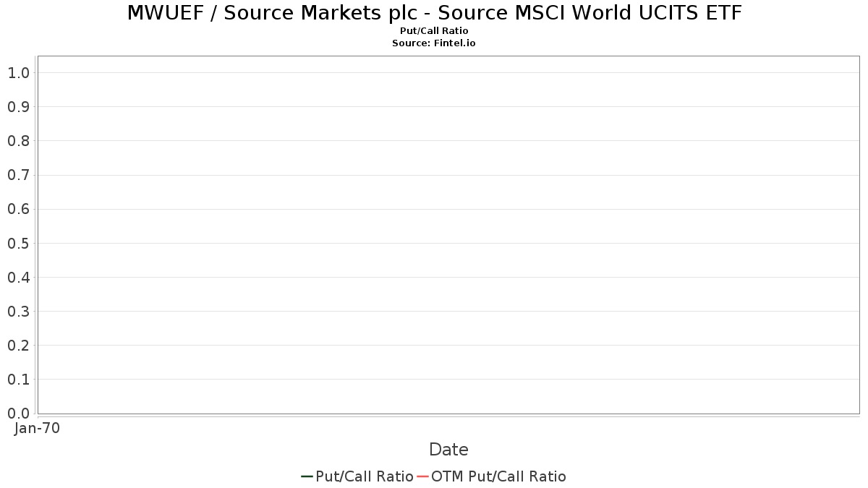Click the 0.5 y-axis tick label
Image resolution: width=868 pixels, height=488 pixels.
click(x=18, y=244)
